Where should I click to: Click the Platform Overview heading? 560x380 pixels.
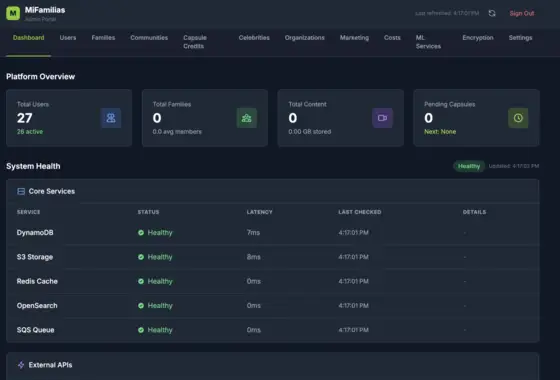tap(41, 77)
